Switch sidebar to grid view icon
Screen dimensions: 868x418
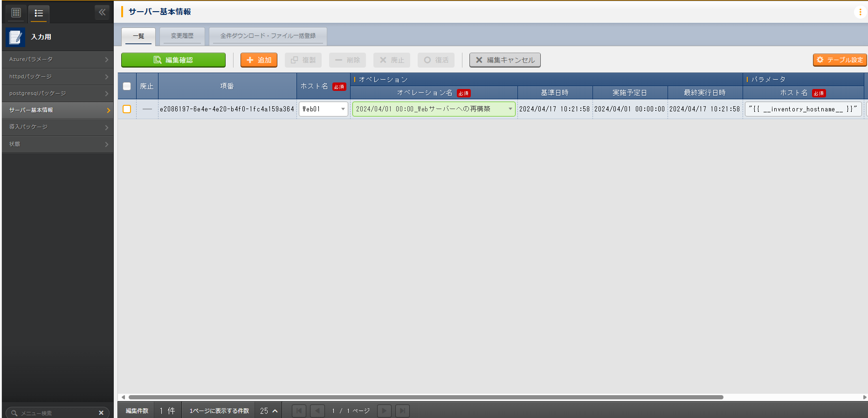pos(16,13)
